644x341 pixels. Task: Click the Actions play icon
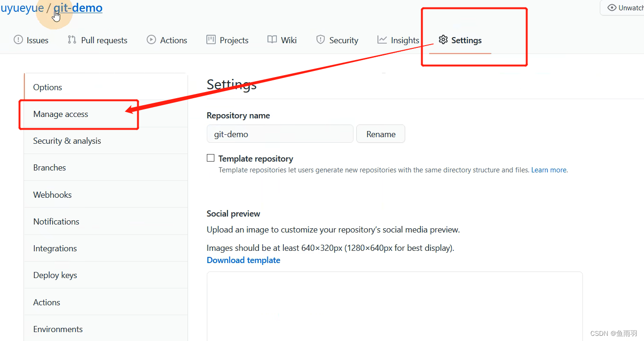(x=151, y=40)
